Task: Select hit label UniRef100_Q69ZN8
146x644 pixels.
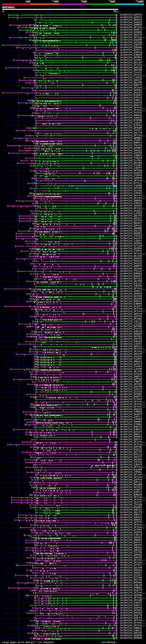Action: [131, 595]
